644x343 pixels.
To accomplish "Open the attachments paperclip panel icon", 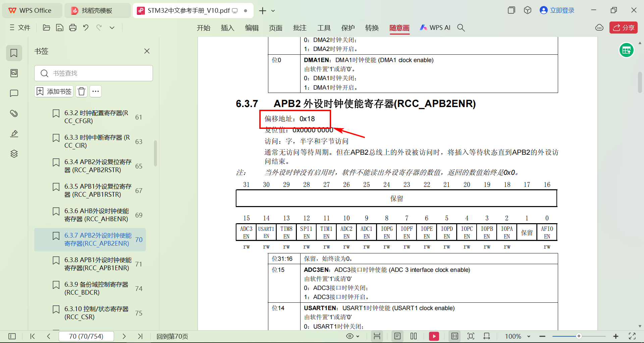I will click(14, 113).
